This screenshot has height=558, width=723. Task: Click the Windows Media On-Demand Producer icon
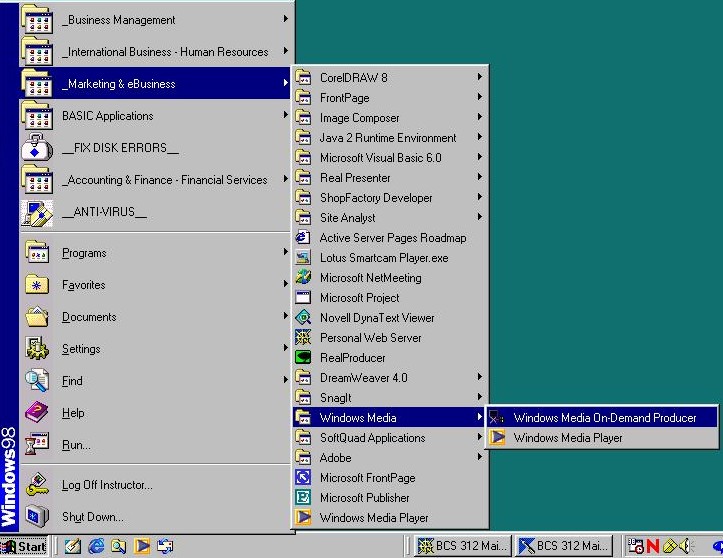point(497,417)
